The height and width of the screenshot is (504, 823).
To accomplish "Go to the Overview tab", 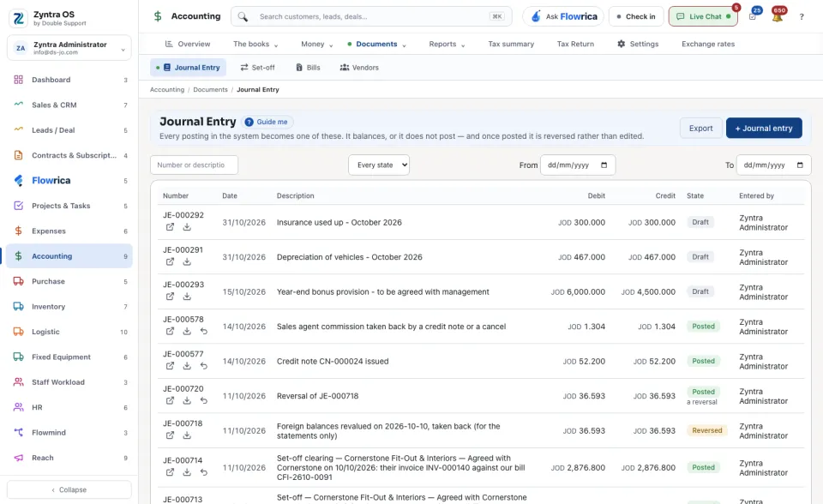I will click(x=188, y=44).
